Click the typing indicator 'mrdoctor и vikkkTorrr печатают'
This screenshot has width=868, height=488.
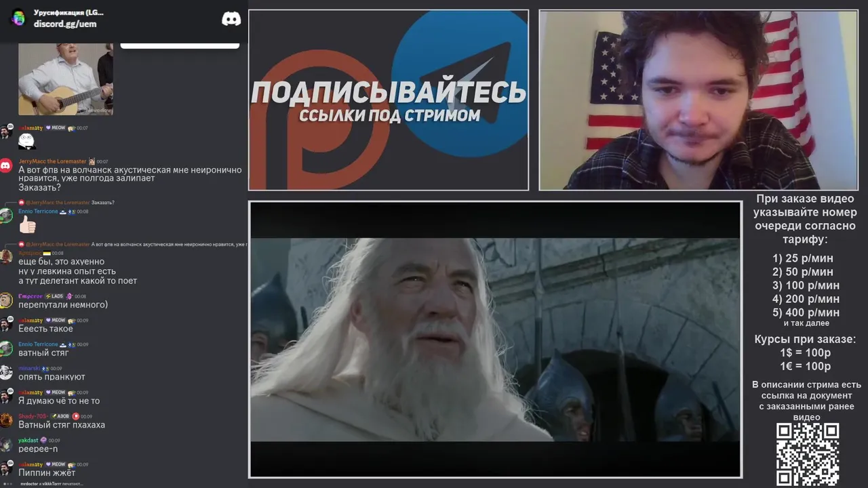click(x=52, y=483)
